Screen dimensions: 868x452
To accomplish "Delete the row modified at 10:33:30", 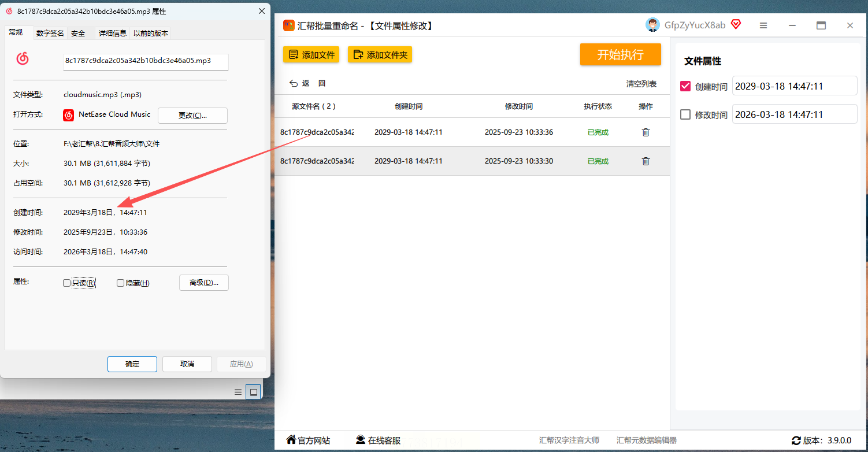I will point(646,161).
